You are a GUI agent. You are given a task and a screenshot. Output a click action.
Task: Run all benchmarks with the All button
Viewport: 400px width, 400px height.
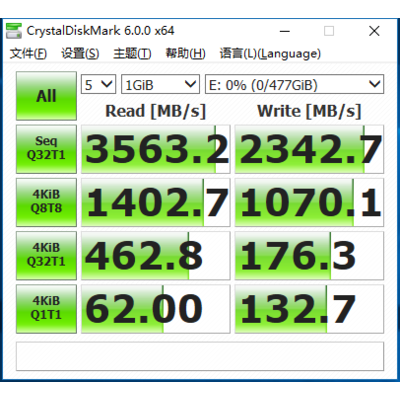click(x=46, y=96)
